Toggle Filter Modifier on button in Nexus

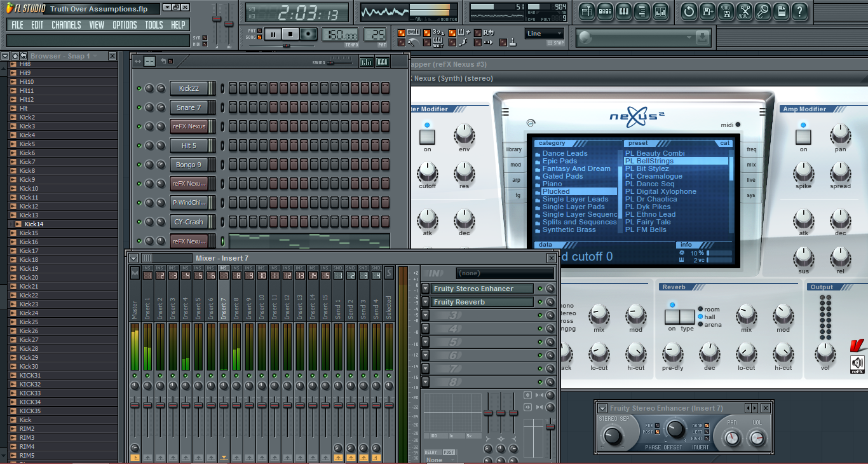[x=427, y=136]
